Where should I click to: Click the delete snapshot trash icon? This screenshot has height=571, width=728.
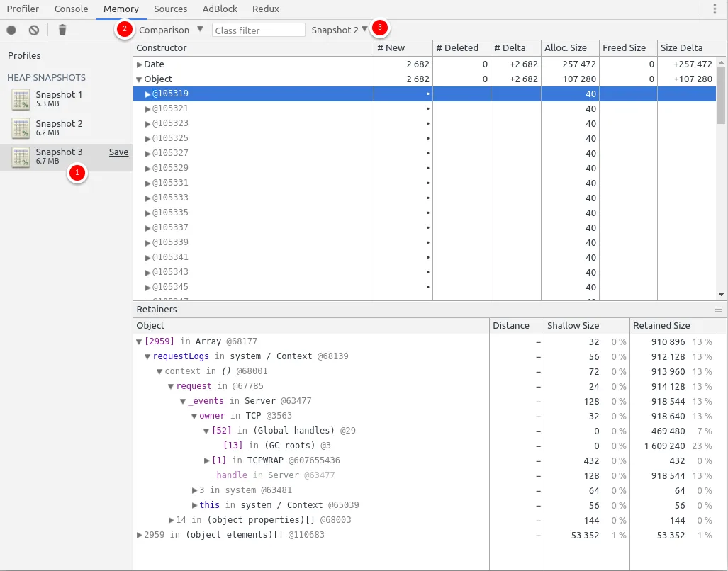coord(62,28)
